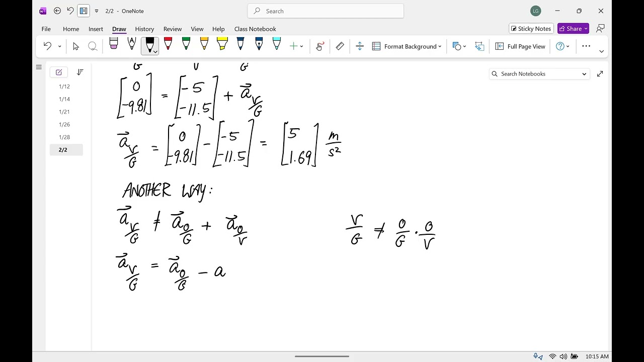644x362 pixels.
Task: Choose the orange-yellow pen
Action: click(x=204, y=44)
